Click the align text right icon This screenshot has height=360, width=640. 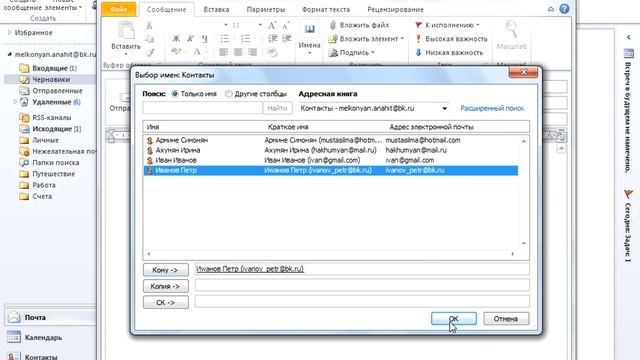[x=252, y=52]
